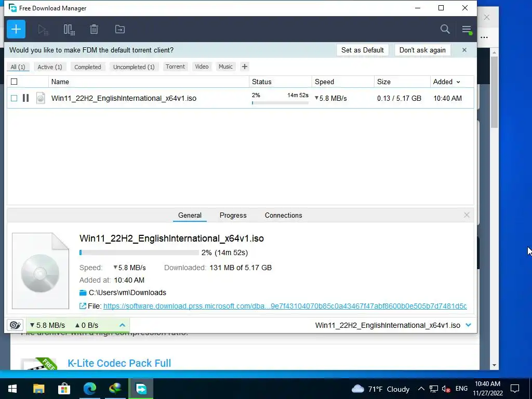Sort by Added column dropdown arrow
Image resolution: width=532 pixels, height=399 pixels.
click(x=458, y=82)
